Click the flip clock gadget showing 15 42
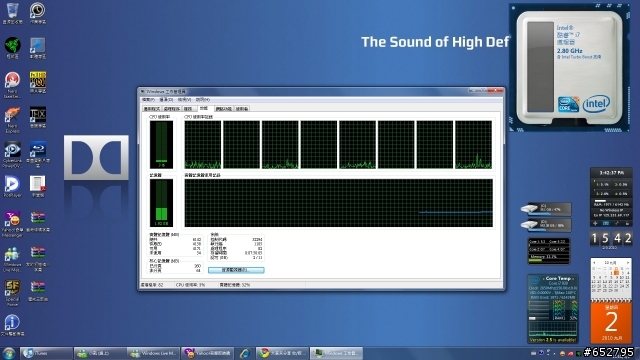The width and height of the screenshot is (640, 360). click(611, 238)
